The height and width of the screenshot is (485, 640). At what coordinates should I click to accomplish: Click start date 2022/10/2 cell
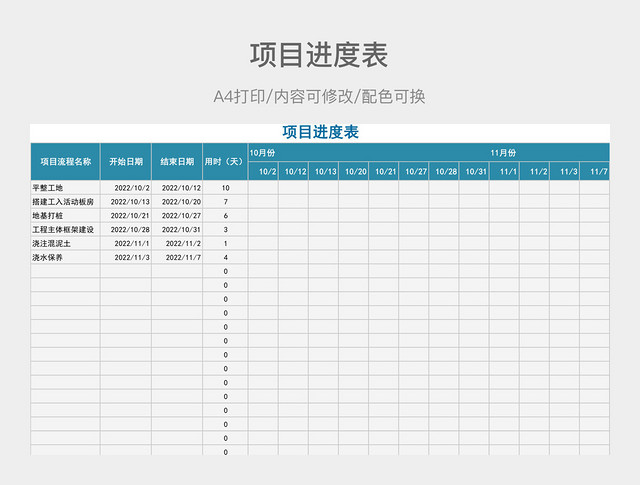point(126,188)
